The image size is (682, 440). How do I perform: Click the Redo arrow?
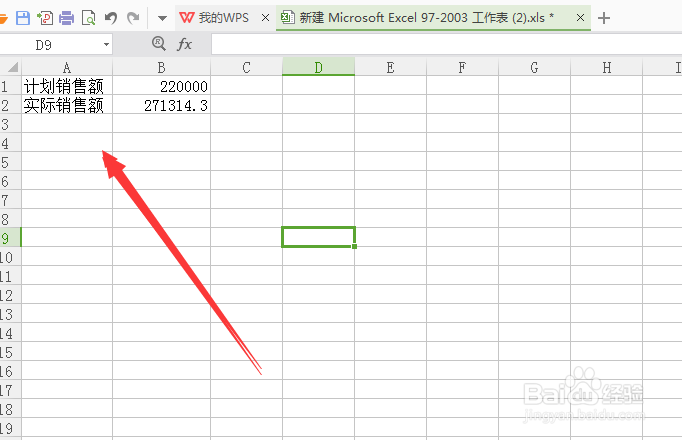click(133, 18)
